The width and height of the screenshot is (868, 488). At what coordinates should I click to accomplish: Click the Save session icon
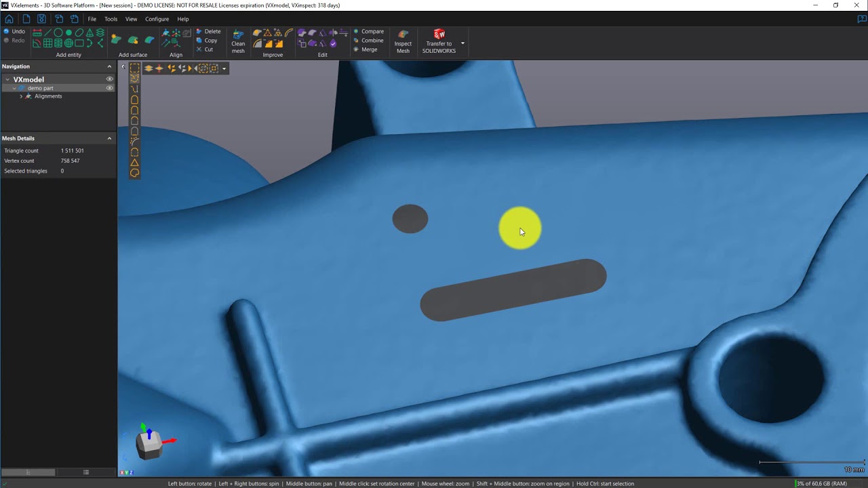[x=41, y=19]
